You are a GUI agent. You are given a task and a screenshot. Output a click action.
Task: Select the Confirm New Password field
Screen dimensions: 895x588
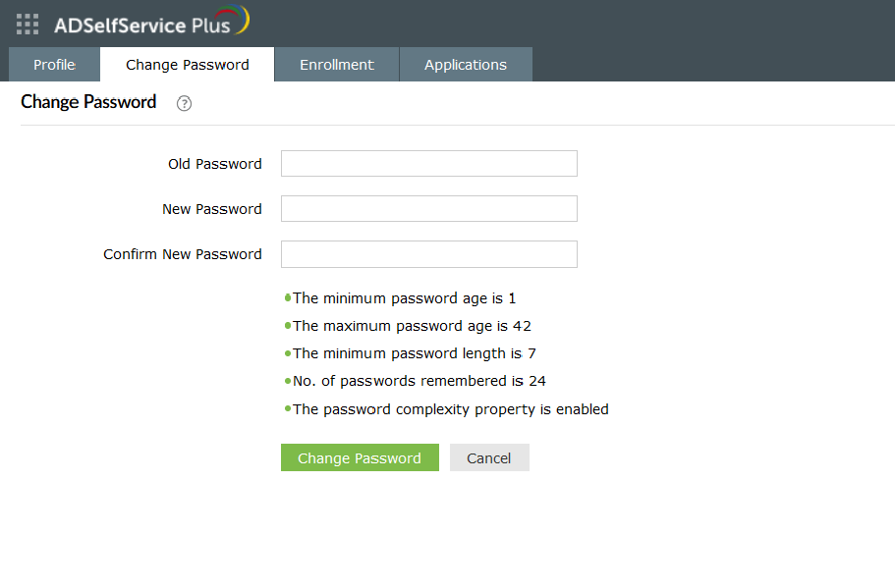click(428, 254)
